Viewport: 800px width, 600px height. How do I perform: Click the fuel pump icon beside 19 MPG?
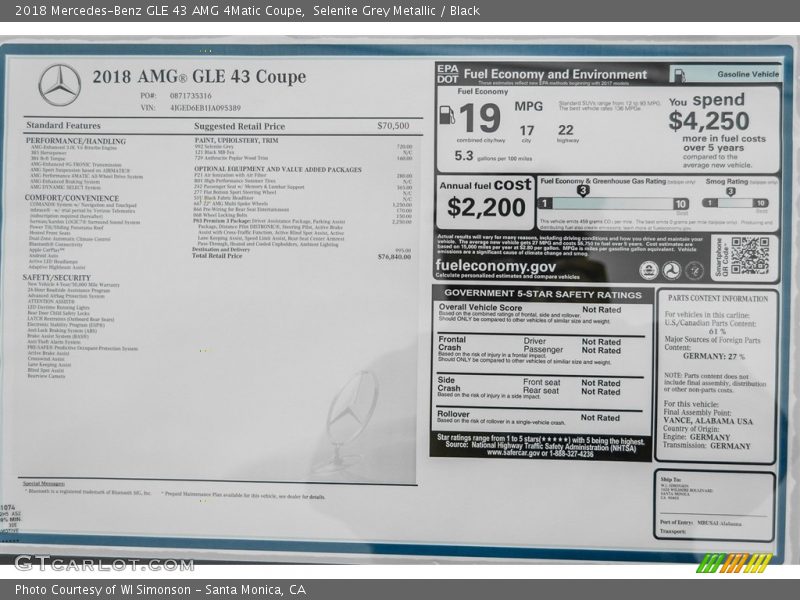(x=447, y=114)
